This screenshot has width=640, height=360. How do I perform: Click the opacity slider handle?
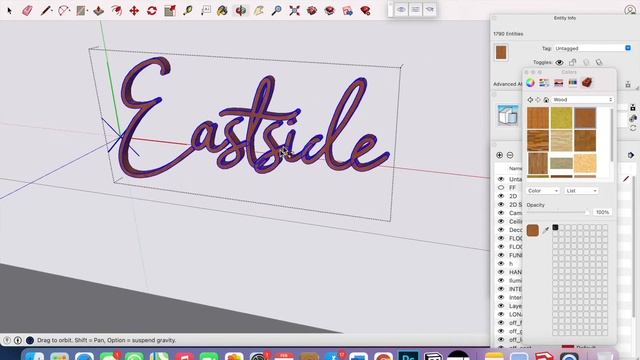pyautogui.click(x=587, y=212)
